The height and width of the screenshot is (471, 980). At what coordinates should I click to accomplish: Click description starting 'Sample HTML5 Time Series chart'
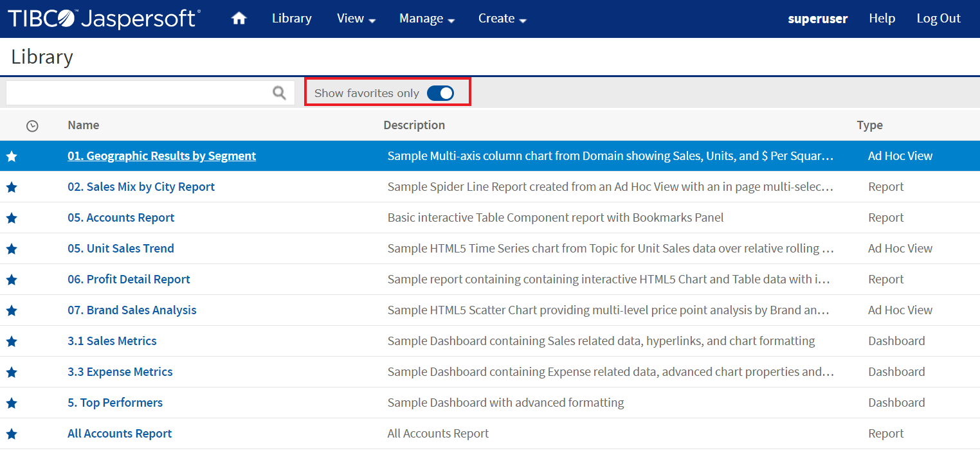[x=611, y=249]
